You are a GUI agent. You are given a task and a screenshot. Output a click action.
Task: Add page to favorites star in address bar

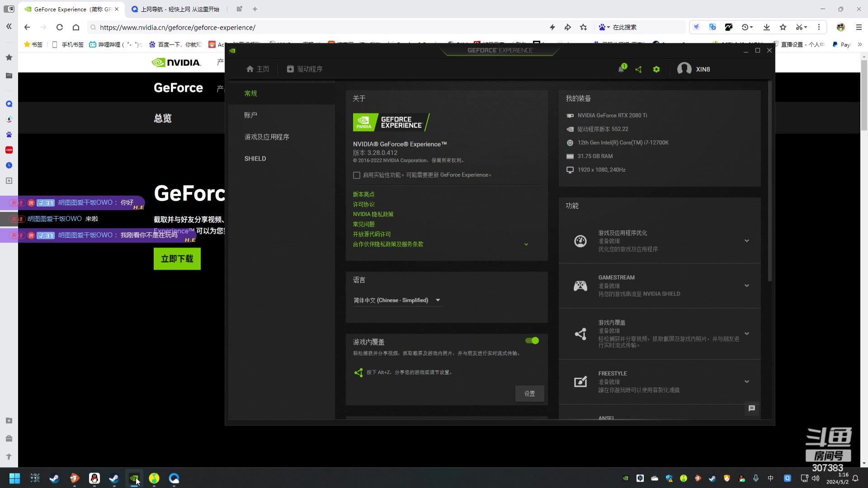[x=584, y=28]
